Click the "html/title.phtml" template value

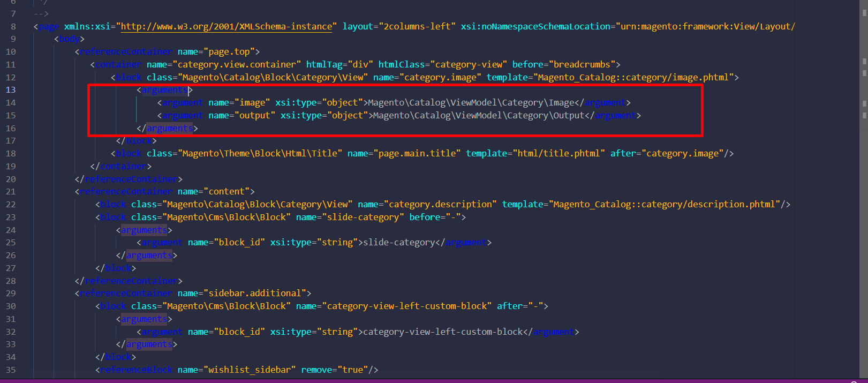(x=558, y=154)
